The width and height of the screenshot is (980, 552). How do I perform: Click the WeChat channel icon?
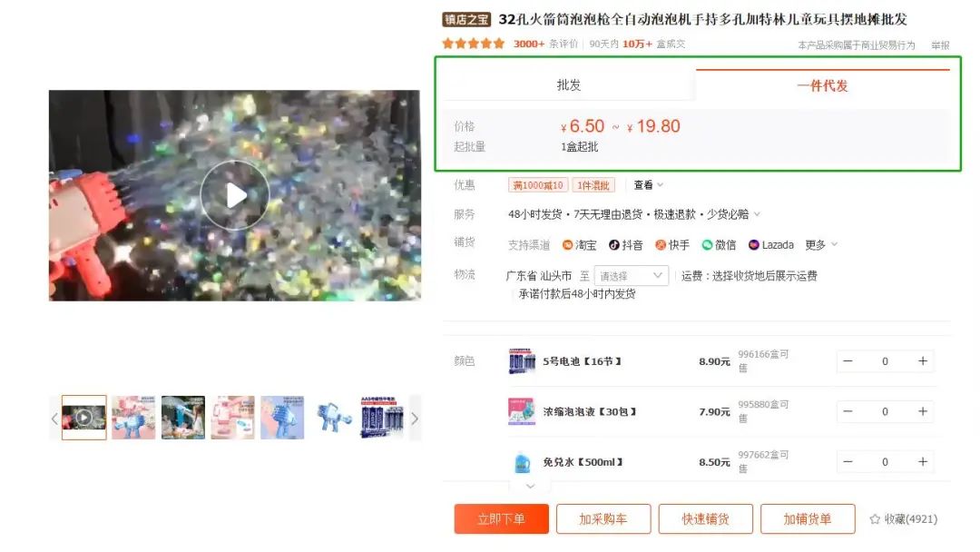coord(707,245)
